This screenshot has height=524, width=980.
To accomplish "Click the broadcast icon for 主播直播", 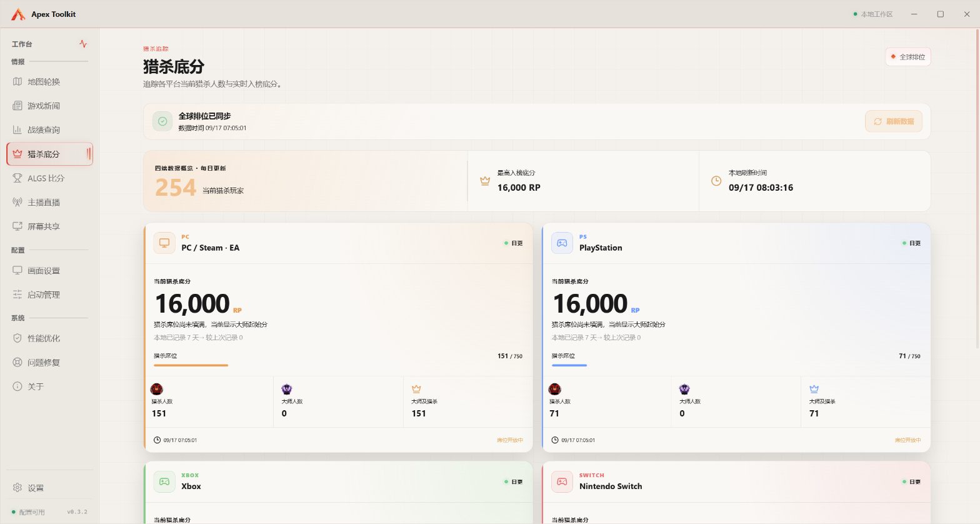I will click(17, 203).
